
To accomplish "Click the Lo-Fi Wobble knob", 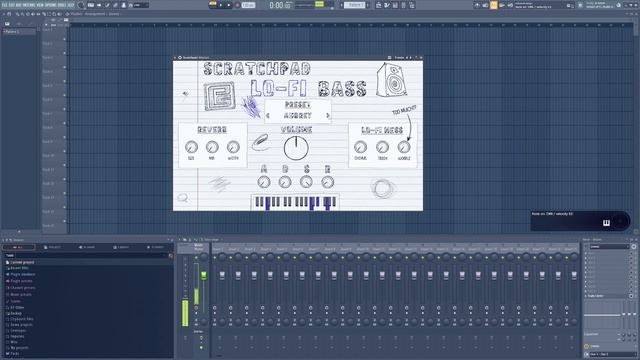I will click(404, 147).
